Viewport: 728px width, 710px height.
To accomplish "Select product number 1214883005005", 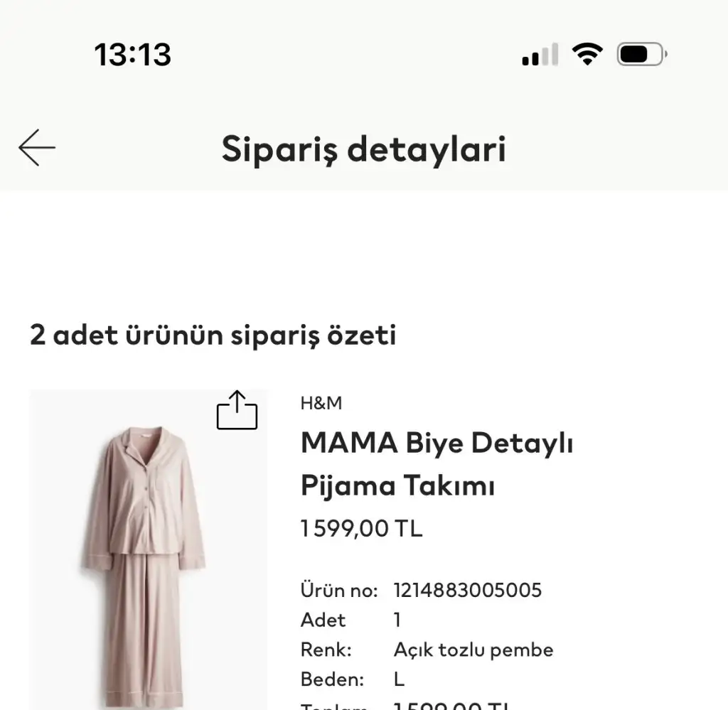I will (x=467, y=590).
